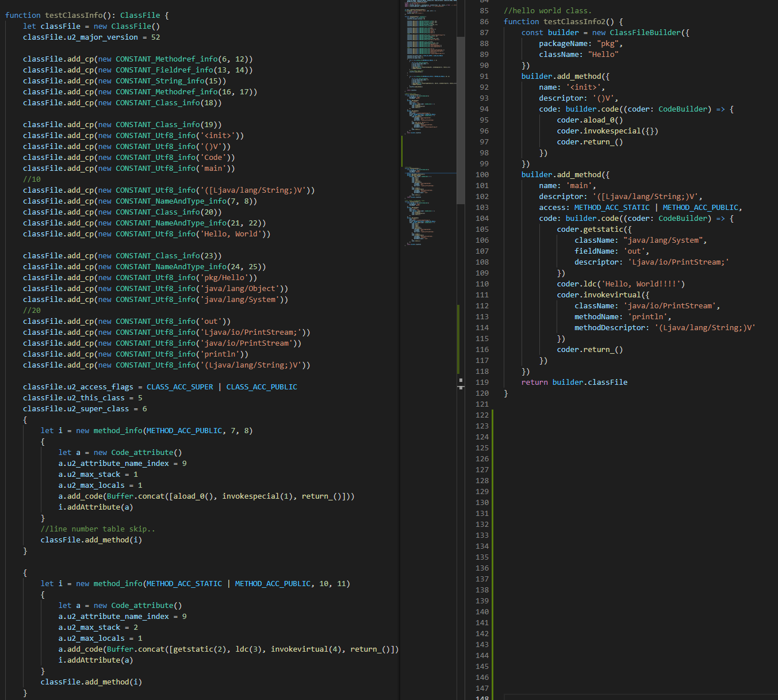Click the 'a.u2_max_stack = 1' line
The height and width of the screenshot is (700, 778).
click(x=98, y=475)
